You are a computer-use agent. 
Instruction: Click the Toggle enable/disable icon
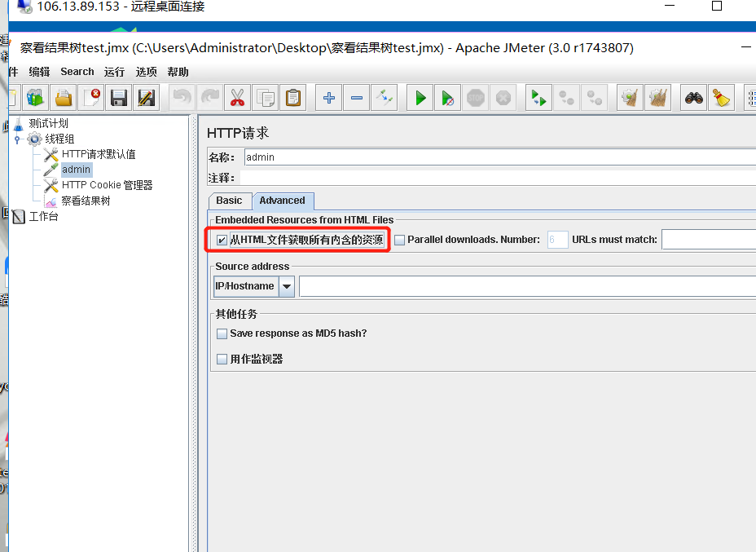coord(385,98)
